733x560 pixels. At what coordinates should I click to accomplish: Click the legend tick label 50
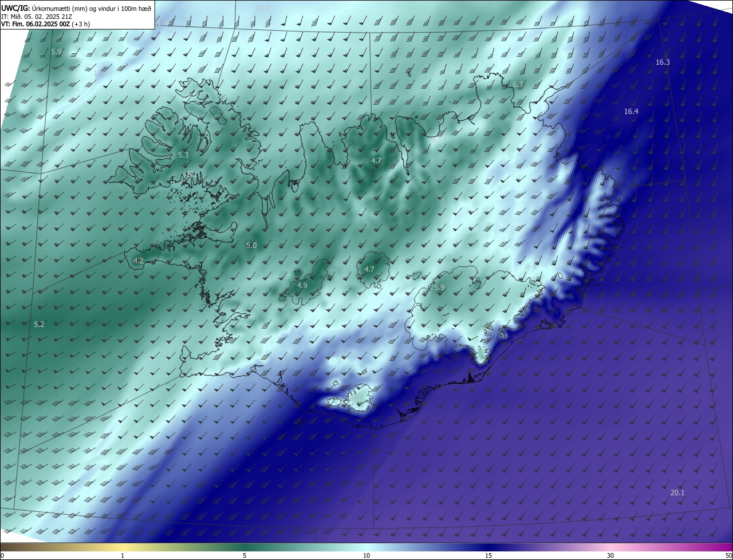coord(728,556)
